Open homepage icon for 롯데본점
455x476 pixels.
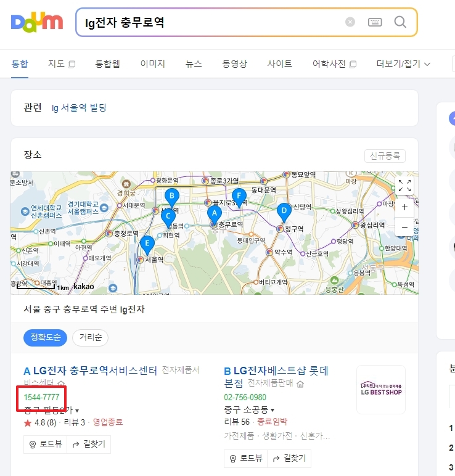point(300,384)
